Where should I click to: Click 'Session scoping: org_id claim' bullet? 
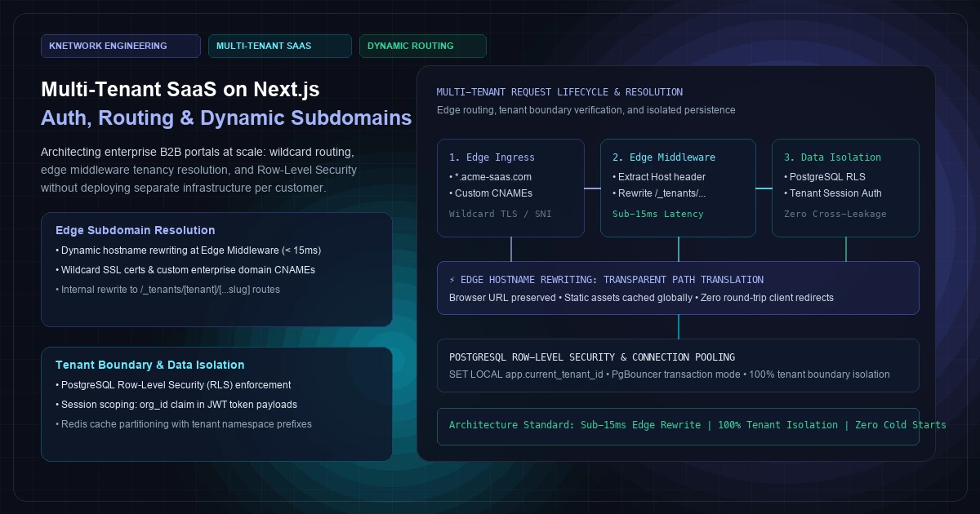(x=176, y=405)
